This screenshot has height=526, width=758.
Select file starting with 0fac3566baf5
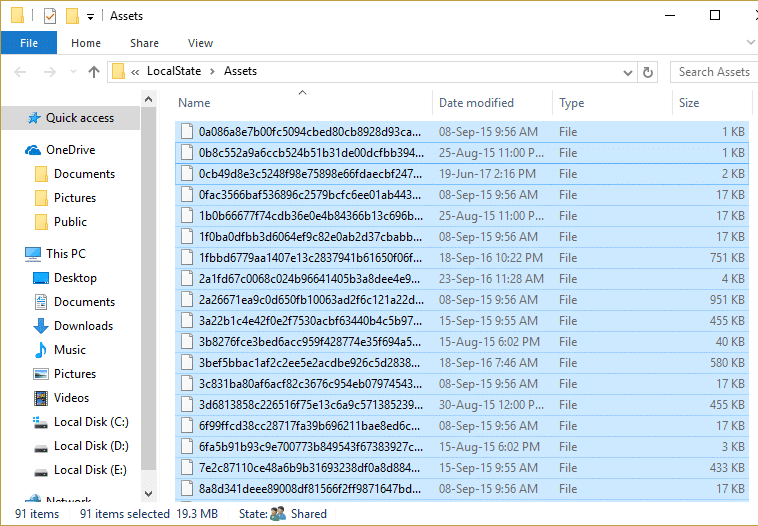462,195
